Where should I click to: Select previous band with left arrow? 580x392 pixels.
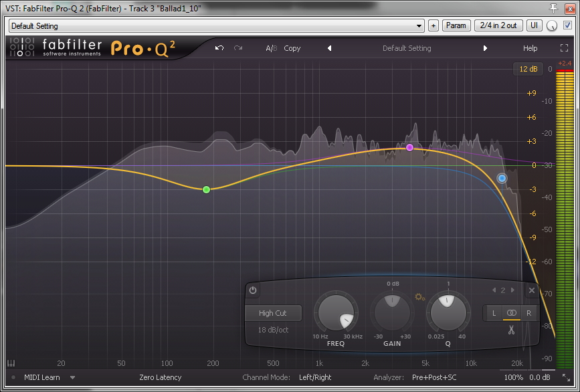coord(494,290)
